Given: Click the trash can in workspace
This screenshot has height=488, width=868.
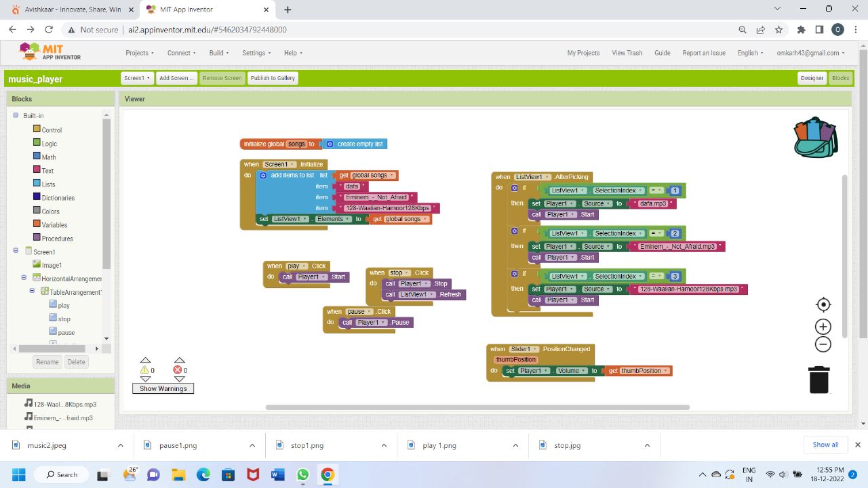Looking at the screenshot, I should 819,380.
